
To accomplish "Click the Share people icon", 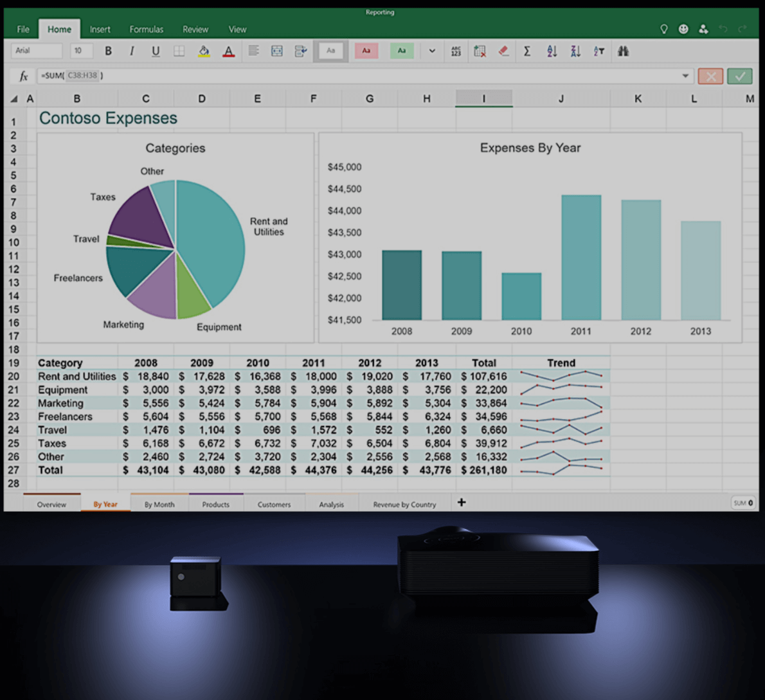I will 703,30.
